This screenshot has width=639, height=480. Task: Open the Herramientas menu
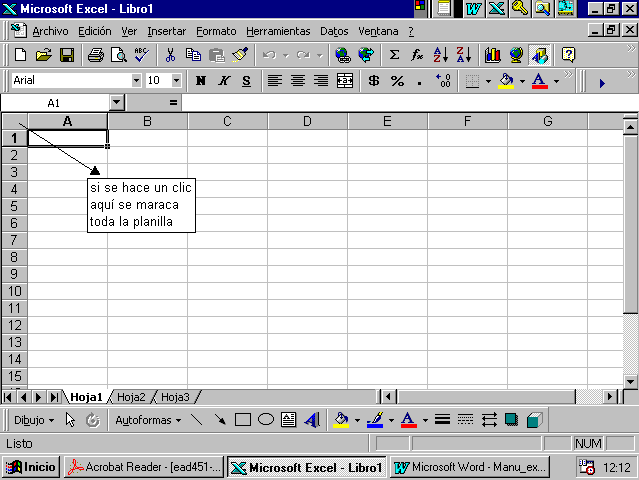pos(278,31)
